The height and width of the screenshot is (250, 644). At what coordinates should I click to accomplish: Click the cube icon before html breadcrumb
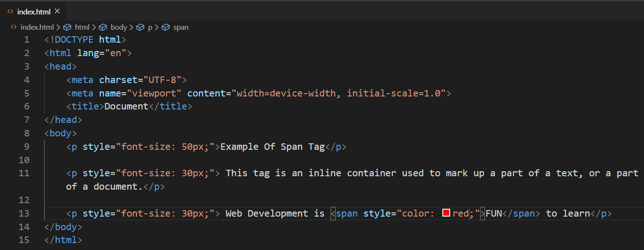tap(67, 27)
